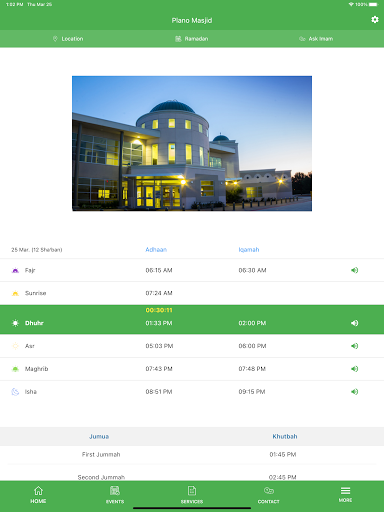Viewport: 384px width, 512px height.
Task: Select the First Jummah row
Action: 192,454
